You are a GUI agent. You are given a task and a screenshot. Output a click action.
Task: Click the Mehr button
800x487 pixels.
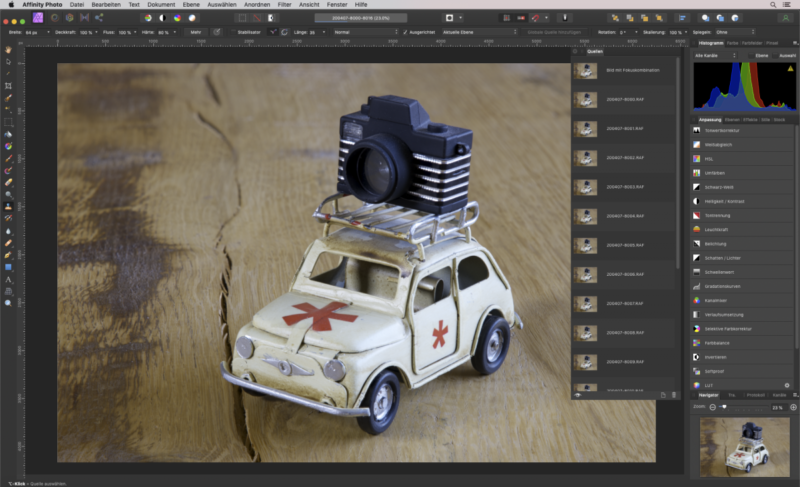tap(196, 32)
